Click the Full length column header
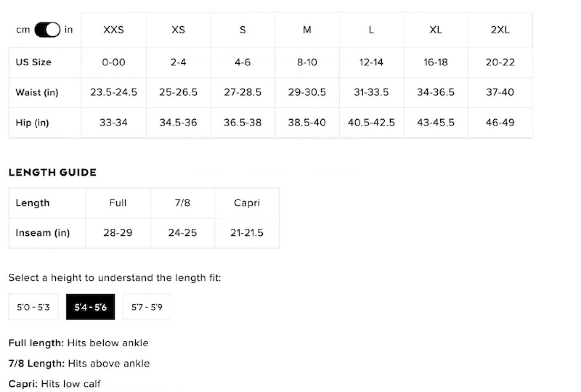The width and height of the screenshot is (581, 392). [118, 203]
